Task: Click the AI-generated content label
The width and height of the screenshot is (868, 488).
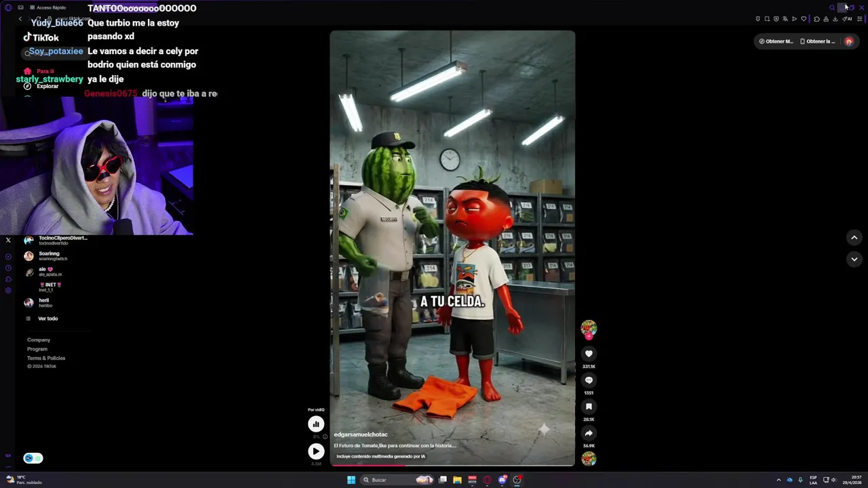Action: pos(380,456)
